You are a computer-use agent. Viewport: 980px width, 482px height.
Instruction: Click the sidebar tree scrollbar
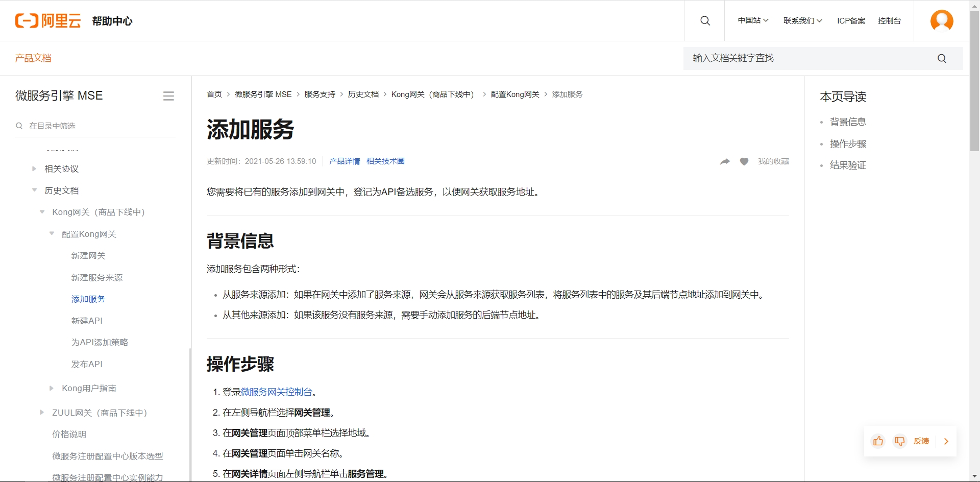pos(190,415)
